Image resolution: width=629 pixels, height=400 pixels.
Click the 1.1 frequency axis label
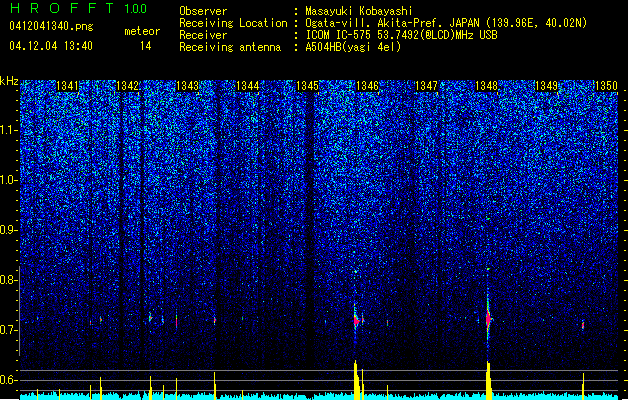pyautogui.click(x=9, y=130)
